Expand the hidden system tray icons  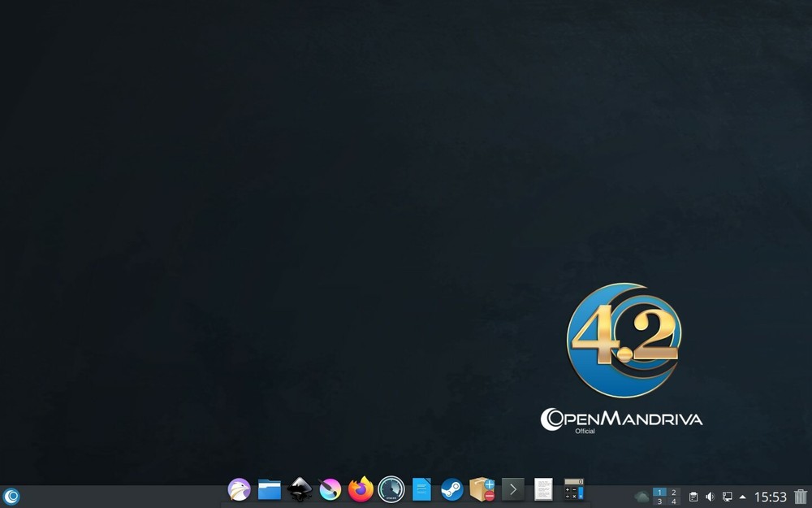click(x=745, y=496)
